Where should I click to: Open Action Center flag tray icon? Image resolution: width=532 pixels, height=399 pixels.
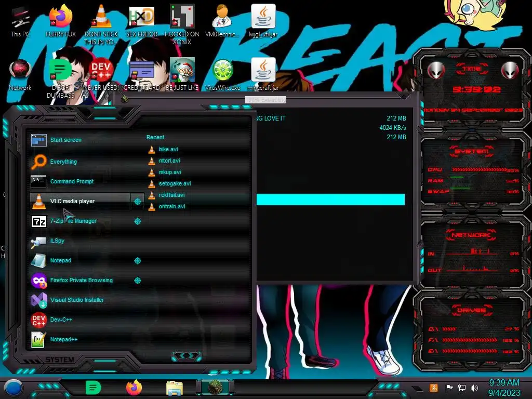[449, 388]
